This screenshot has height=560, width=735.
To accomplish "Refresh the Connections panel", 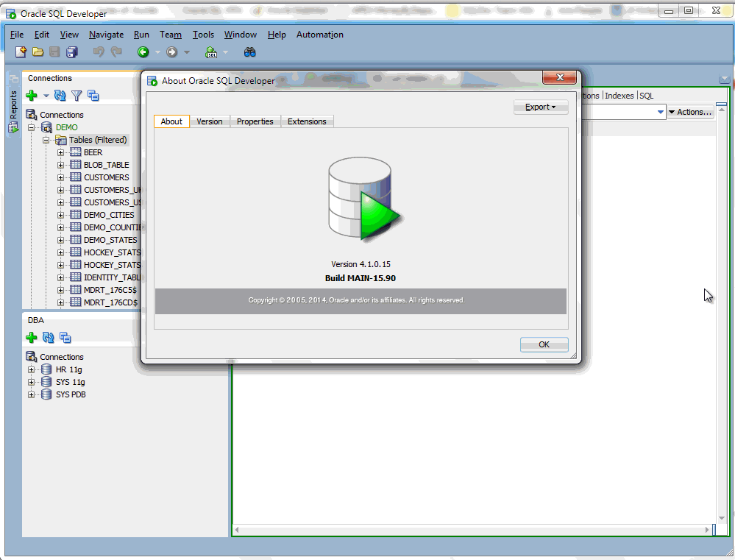I will pos(60,95).
